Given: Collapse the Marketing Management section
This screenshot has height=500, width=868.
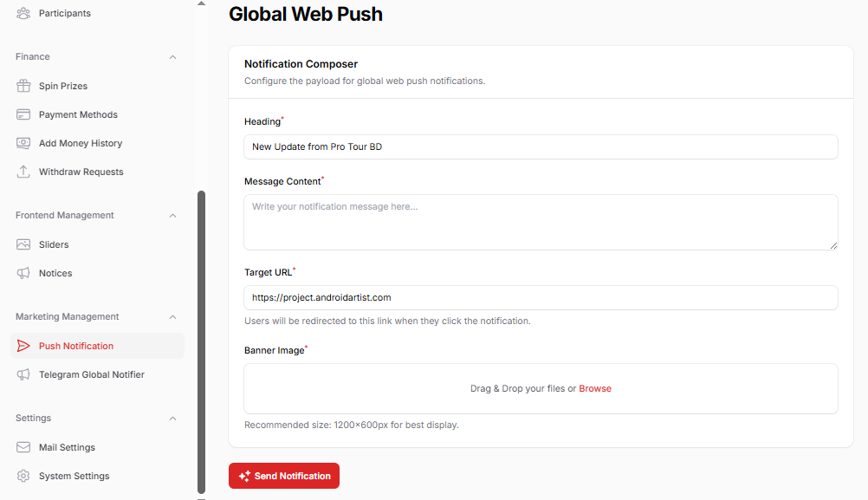Looking at the screenshot, I should tap(172, 317).
